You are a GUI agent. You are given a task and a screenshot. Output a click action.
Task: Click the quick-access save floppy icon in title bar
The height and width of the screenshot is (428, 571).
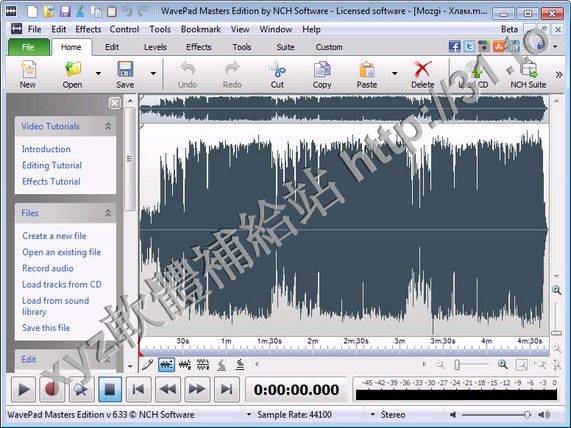pyautogui.click(x=65, y=12)
